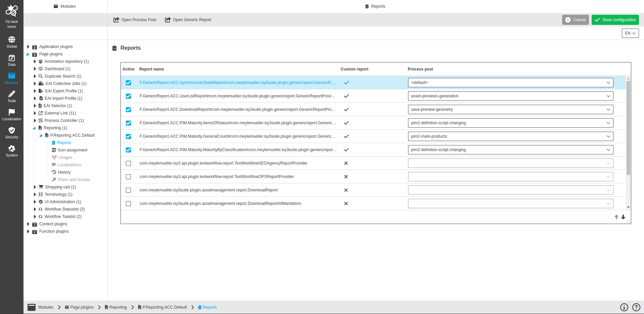Viewport: 644px width, 314px height.
Task: Uncheck the UserListReport active checkbox
Action: (128, 96)
